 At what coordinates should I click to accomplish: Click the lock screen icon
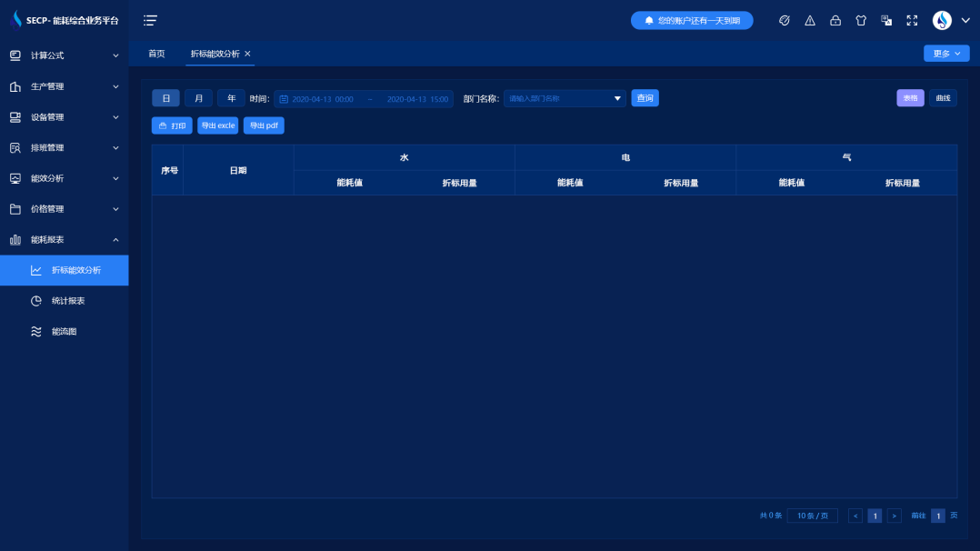click(835, 20)
